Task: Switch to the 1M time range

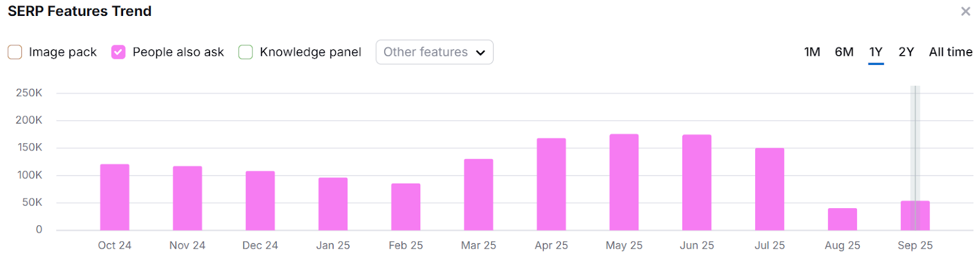Action: point(812,52)
